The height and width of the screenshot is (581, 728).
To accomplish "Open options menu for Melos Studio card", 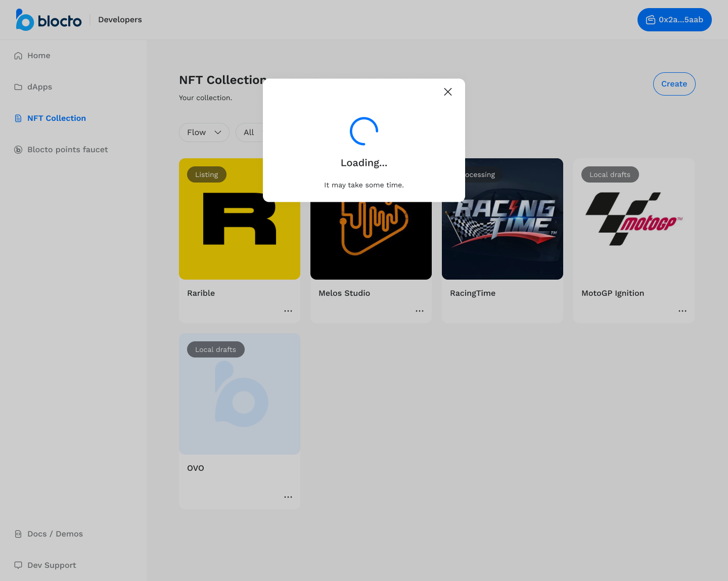I will pos(420,311).
